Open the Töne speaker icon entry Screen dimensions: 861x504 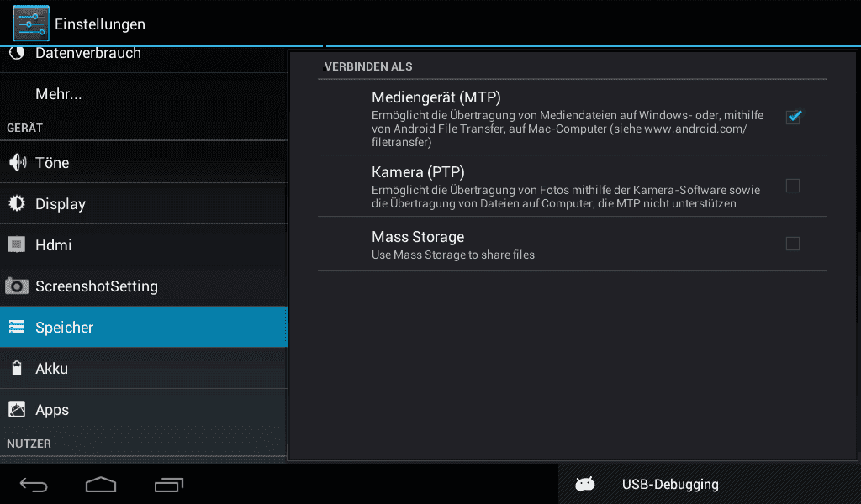(17, 162)
